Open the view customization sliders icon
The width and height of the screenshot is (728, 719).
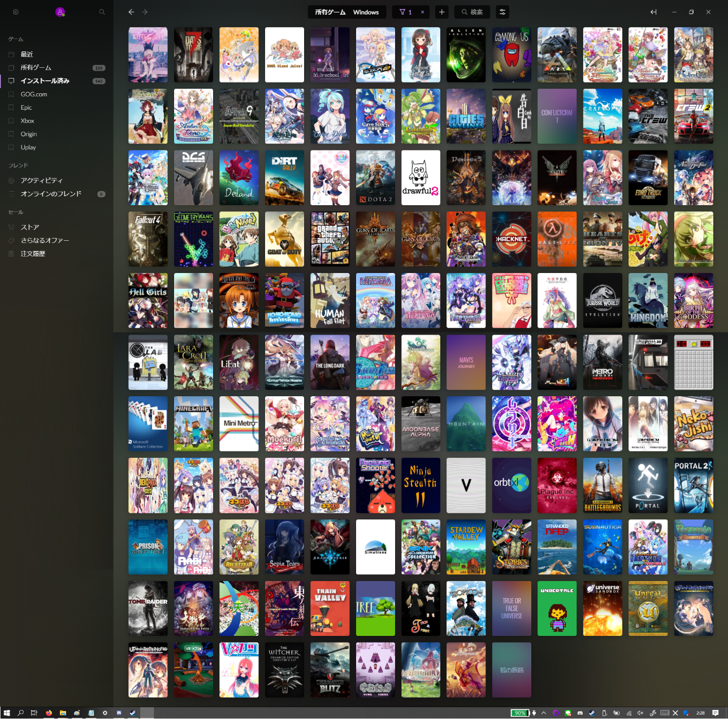502,12
